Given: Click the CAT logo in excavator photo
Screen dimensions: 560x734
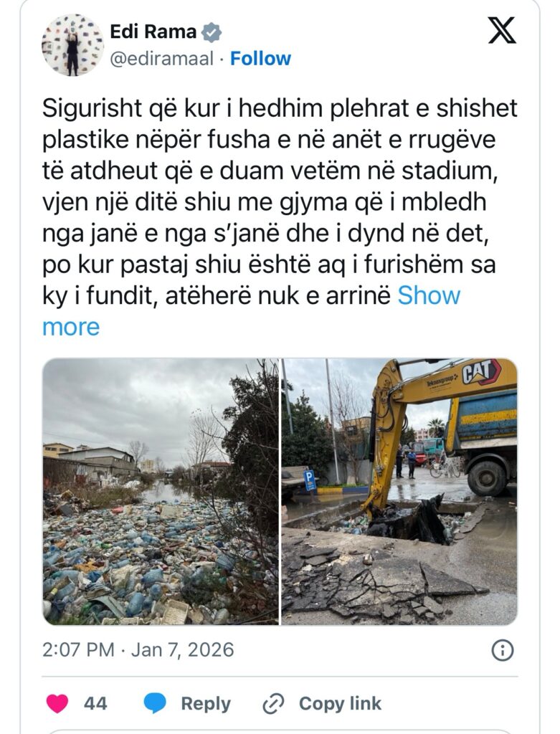Looking at the screenshot, I should (x=480, y=373).
